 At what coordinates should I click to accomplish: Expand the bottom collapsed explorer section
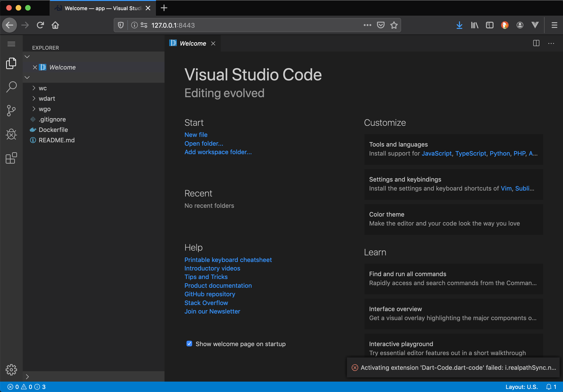pos(27,377)
